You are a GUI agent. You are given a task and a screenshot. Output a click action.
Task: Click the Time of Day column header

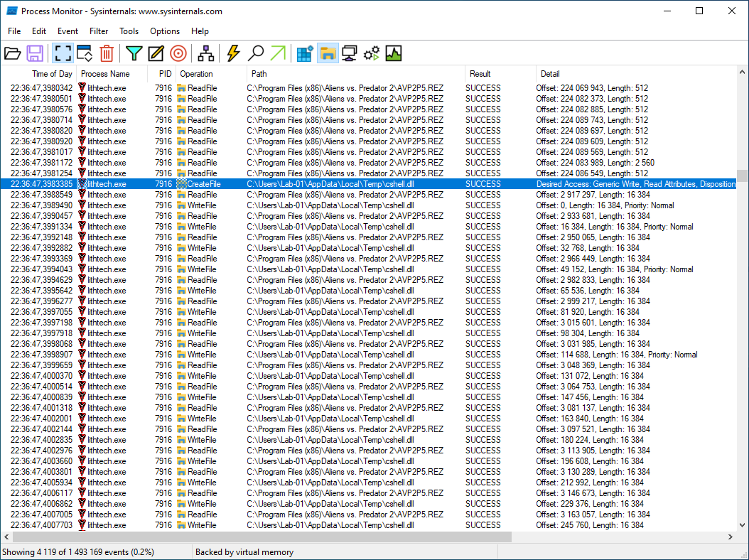38,74
